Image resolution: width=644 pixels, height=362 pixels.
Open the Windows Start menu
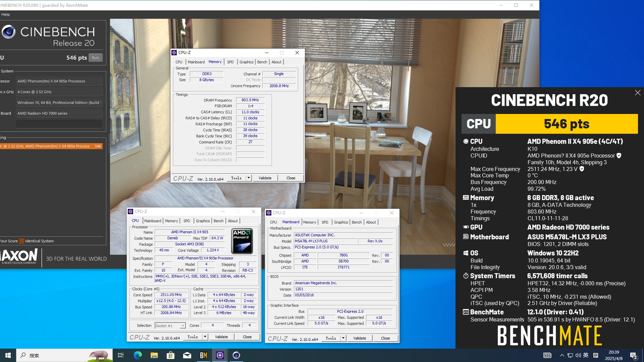8,355
